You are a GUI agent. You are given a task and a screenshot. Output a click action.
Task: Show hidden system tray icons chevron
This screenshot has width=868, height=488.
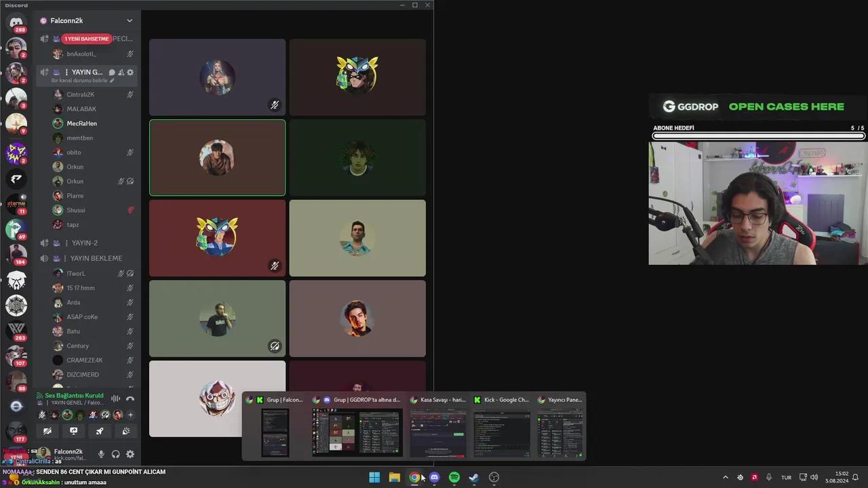point(725,477)
